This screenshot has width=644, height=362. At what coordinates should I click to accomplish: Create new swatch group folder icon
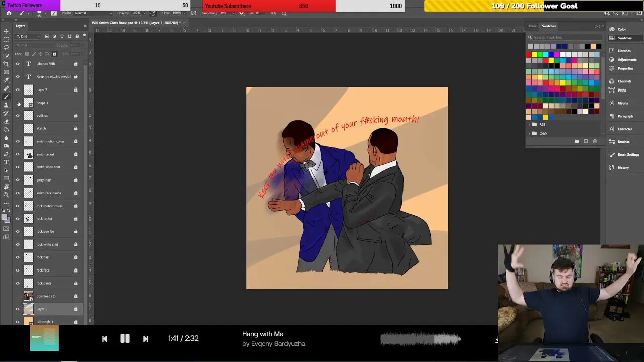pos(577,141)
